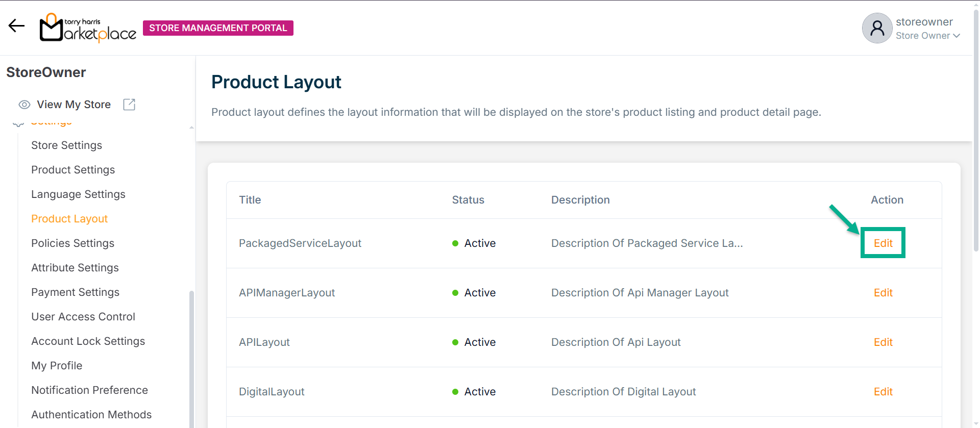Select User Access Control
The width and height of the screenshot is (980, 428).
tap(83, 317)
